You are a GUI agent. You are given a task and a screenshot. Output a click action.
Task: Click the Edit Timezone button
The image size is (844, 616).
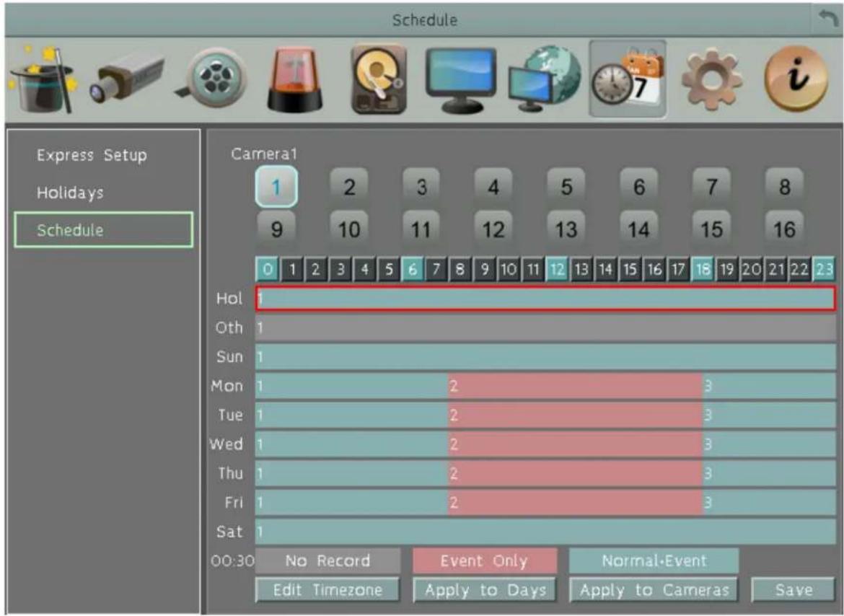click(x=328, y=590)
